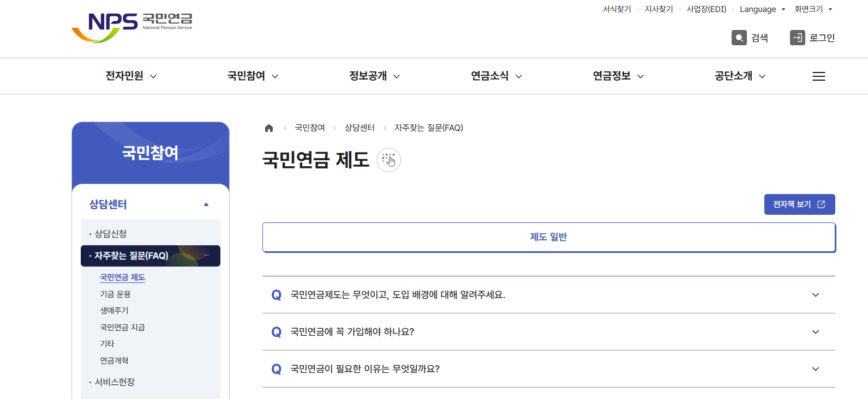
Task: Open the 정보공개 menu
Action: (374, 76)
